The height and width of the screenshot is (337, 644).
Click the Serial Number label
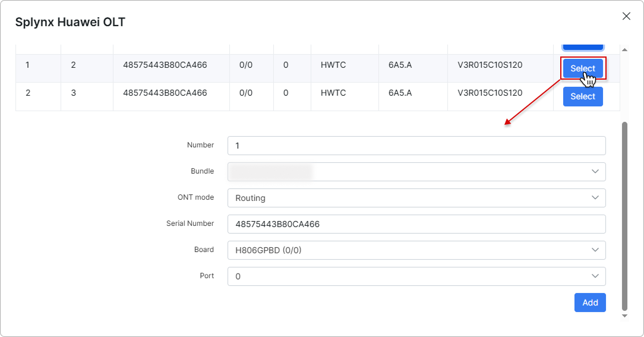coord(190,223)
